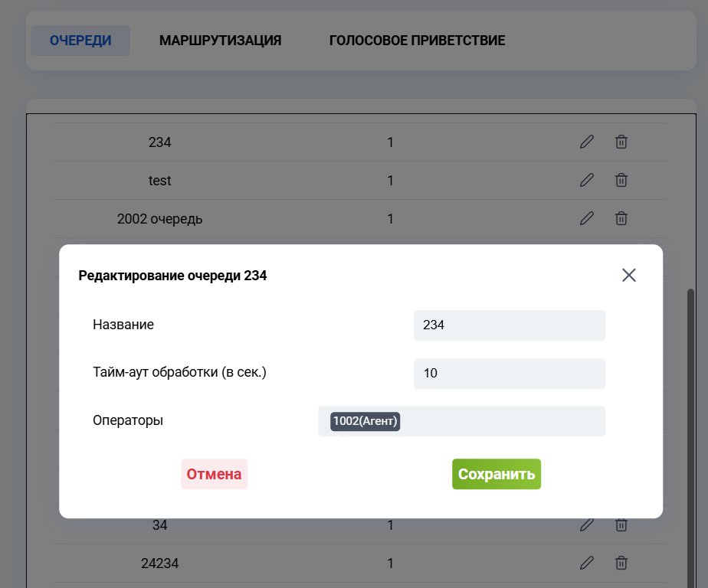This screenshot has width=708, height=588.
Task: Edit the "test" queue with pencil icon
Action: (x=586, y=180)
